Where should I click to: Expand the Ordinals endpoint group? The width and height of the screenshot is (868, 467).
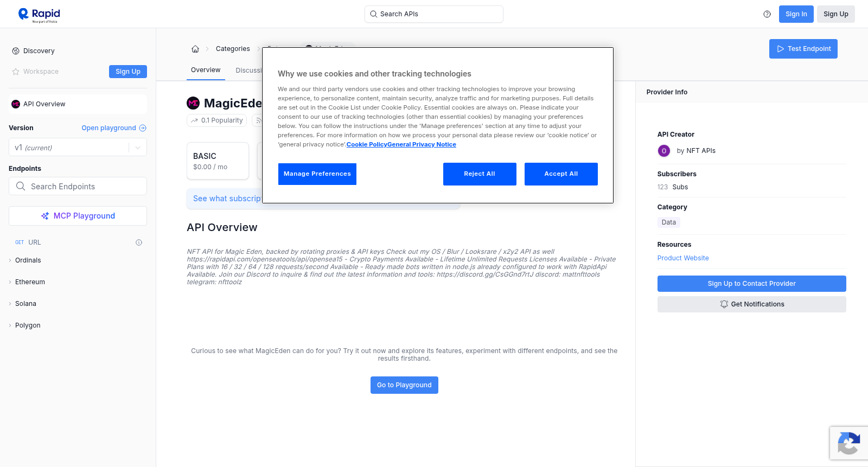point(28,260)
